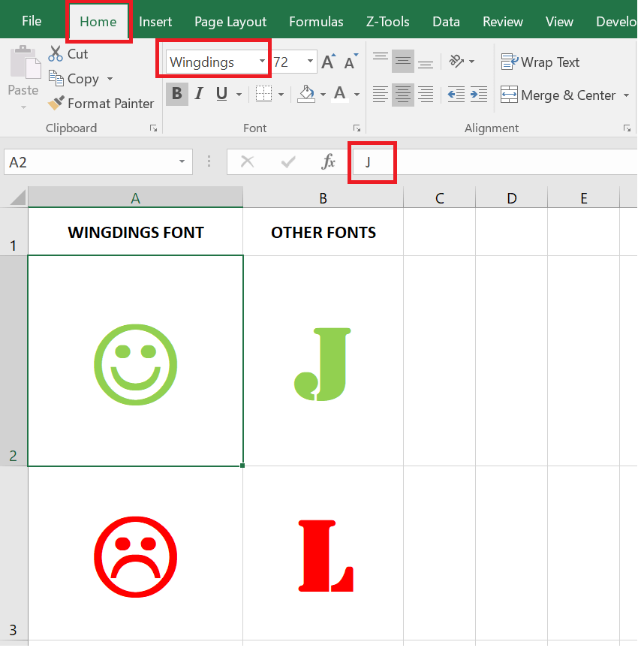Viewport: 644px width, 660px height.
Task: Expand the Copy options arrow
Action: tap(110, 79)
